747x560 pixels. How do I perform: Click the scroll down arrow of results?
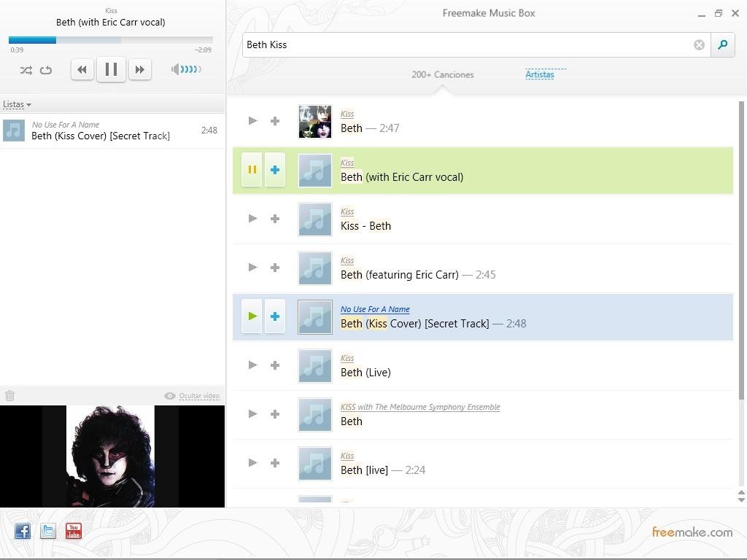741,499
